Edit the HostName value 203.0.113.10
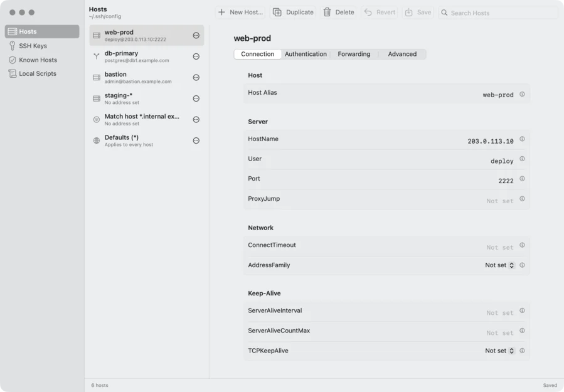The height and width of the screenshot is (392, 564). tap(490, 141)
